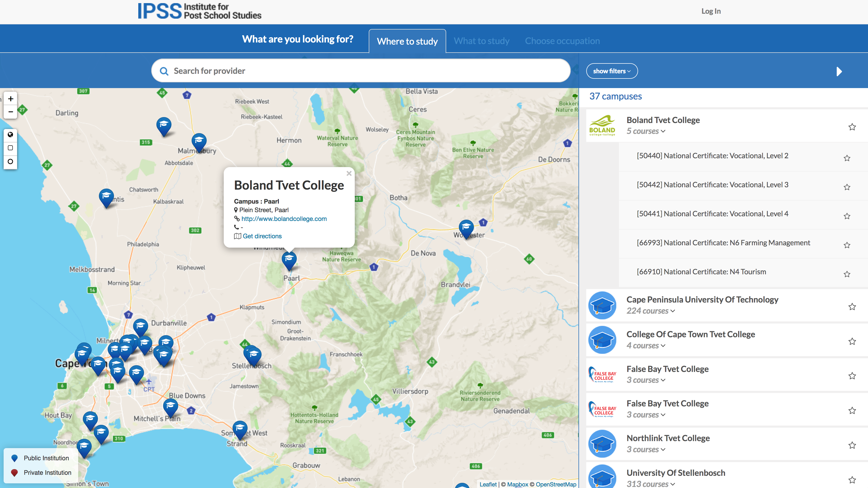Screen dimensions: 868x488
Task: Zoom out on the map
Action: coord(10,112)
